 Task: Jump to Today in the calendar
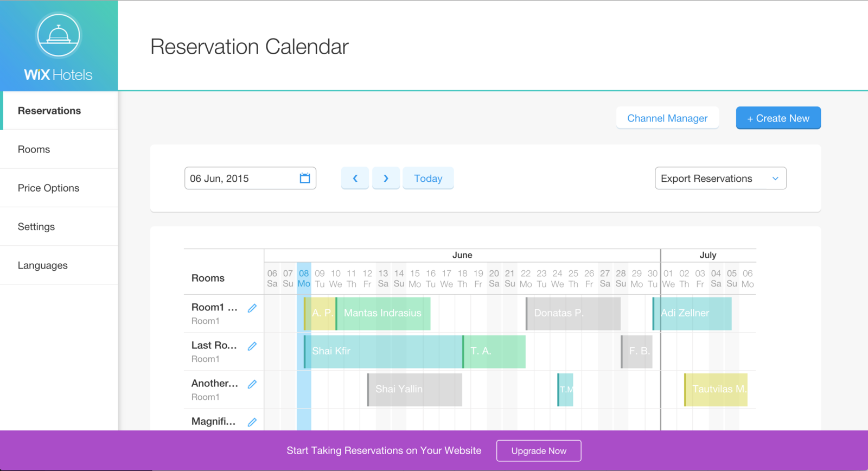point(428,178)
